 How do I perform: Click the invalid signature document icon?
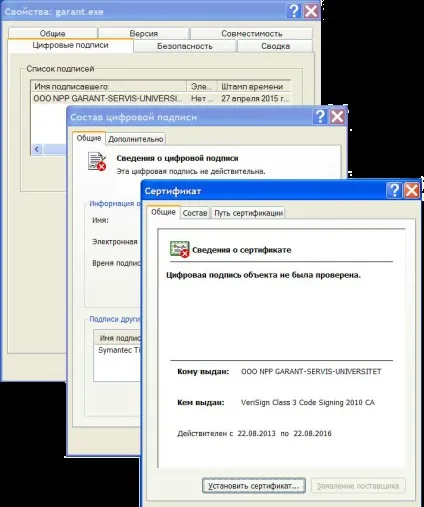click(97, 161)
